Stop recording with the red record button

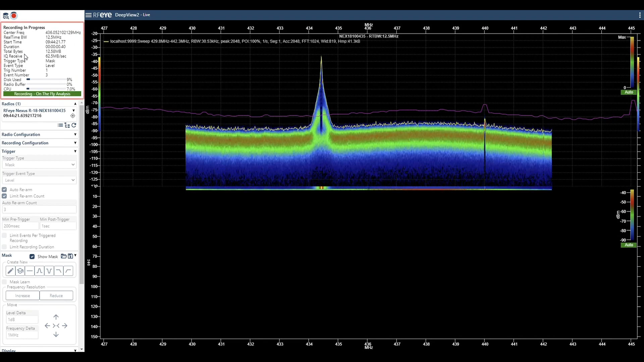(14, 16)
